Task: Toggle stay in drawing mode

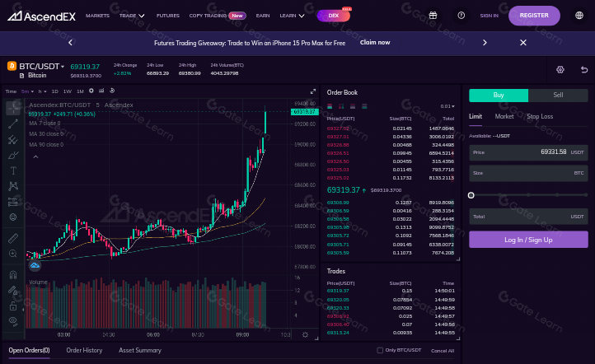Action: click(x=13, y=290)
